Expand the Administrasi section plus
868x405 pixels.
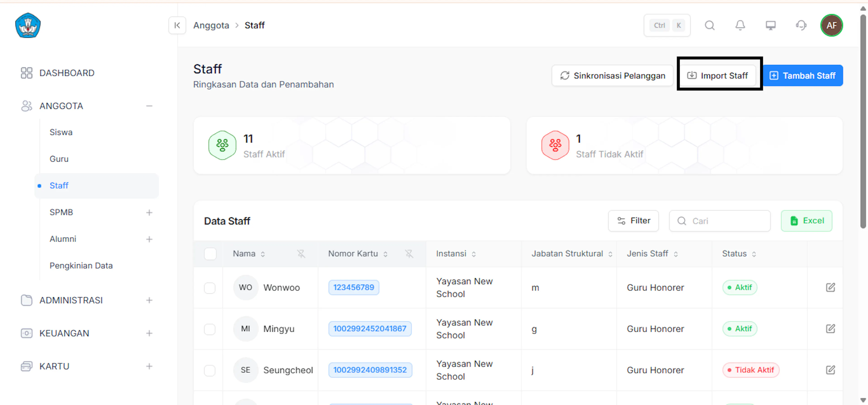(149, 300)
